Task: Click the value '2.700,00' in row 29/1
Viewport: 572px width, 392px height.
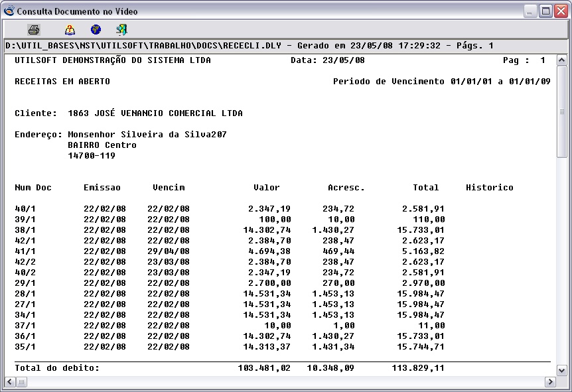Action: point(269,283)
